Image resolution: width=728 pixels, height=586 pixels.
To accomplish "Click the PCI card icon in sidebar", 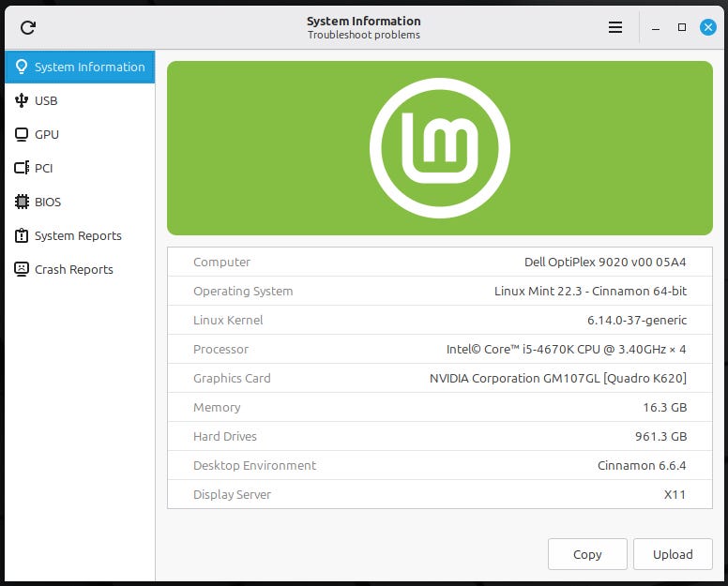I will pos(22,168).
